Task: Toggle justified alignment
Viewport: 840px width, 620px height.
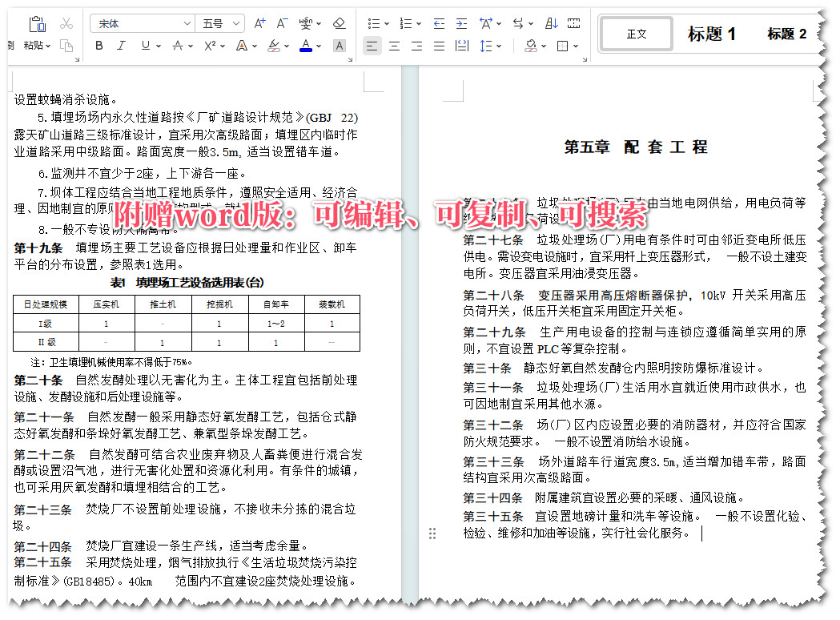Action: pyautogui.click(x=440, y=46)
